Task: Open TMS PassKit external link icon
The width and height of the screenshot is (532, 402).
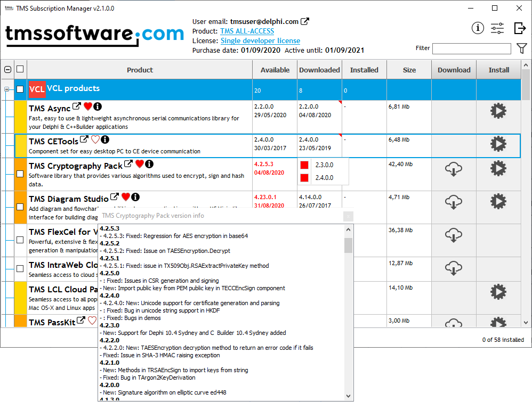Action: 80,321
